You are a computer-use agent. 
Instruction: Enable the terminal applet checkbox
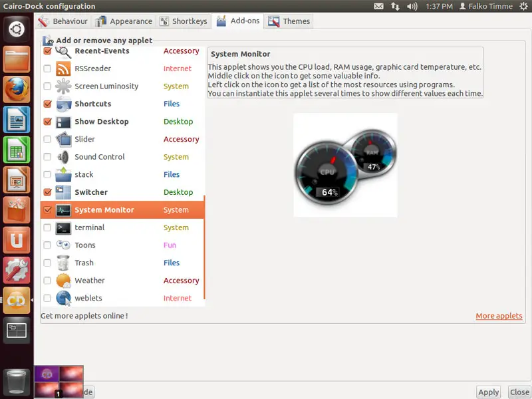point(47,227)
